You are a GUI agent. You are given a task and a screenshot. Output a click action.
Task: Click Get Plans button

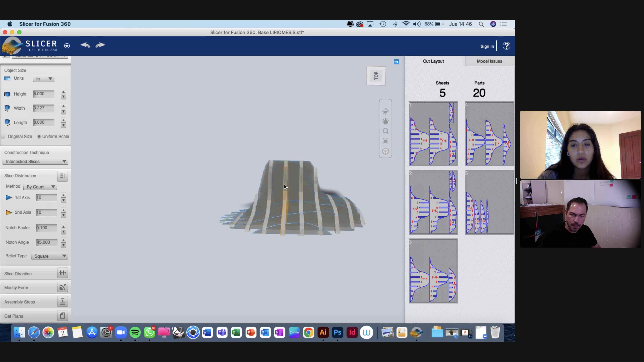(x=62, y=316)
